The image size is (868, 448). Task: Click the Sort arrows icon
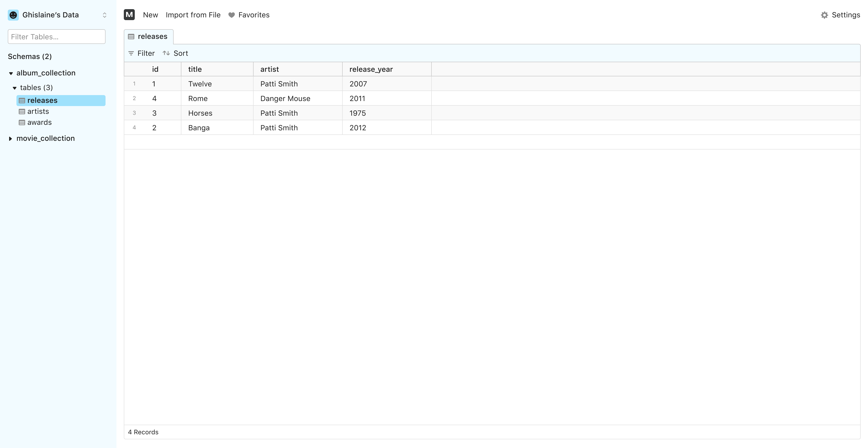166,53
